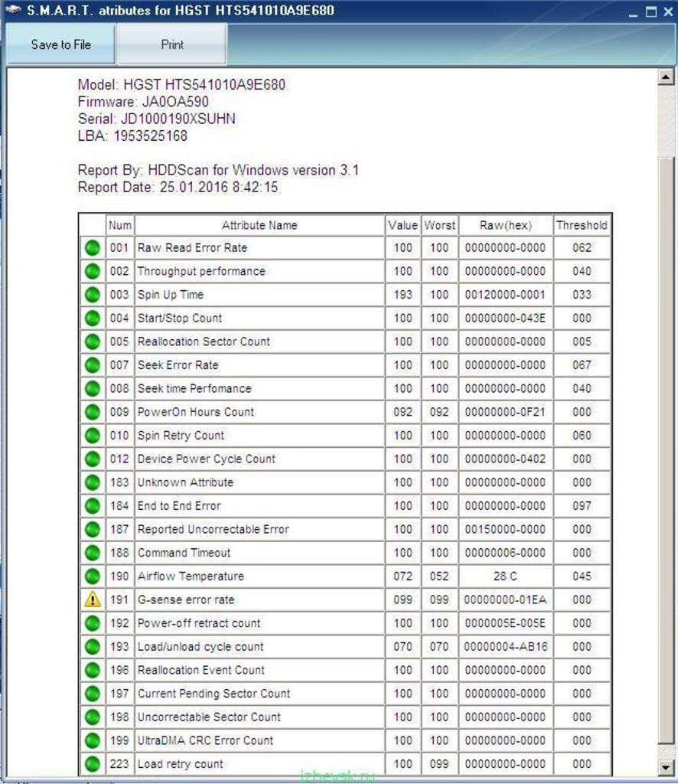Screen dimensions: 678x784
Task: Click the Report By HDDScan version line
Action: (218, 171)
